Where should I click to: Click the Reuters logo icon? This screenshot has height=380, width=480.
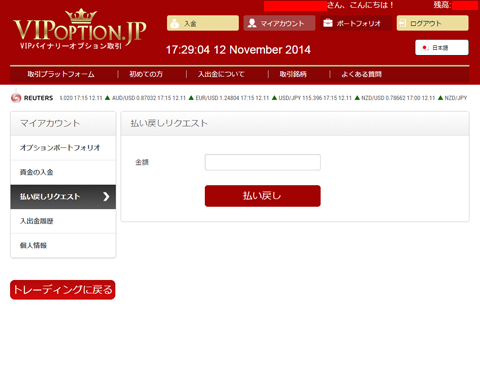[x=16, y=98]
